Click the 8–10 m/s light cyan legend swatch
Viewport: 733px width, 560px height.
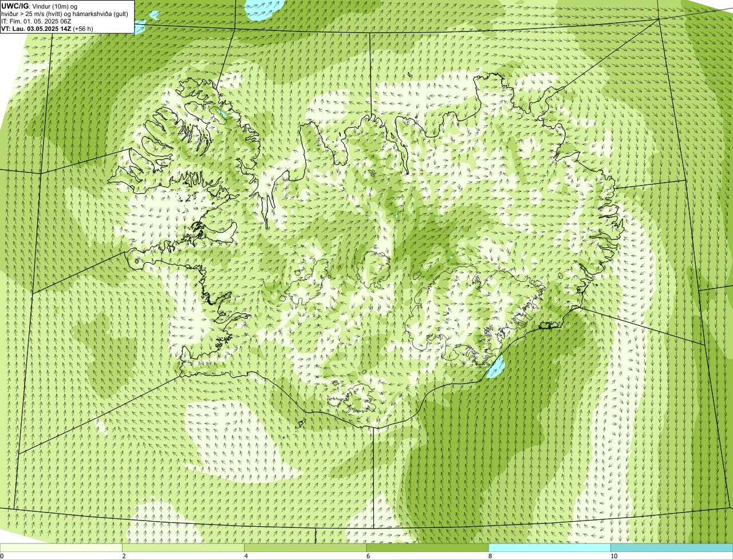(x=549, y=548)
